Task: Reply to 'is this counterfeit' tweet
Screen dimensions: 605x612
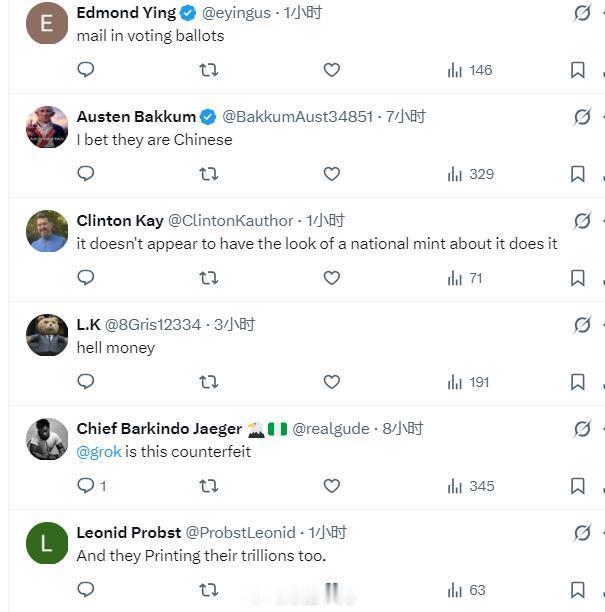Action: coord(87,486)
